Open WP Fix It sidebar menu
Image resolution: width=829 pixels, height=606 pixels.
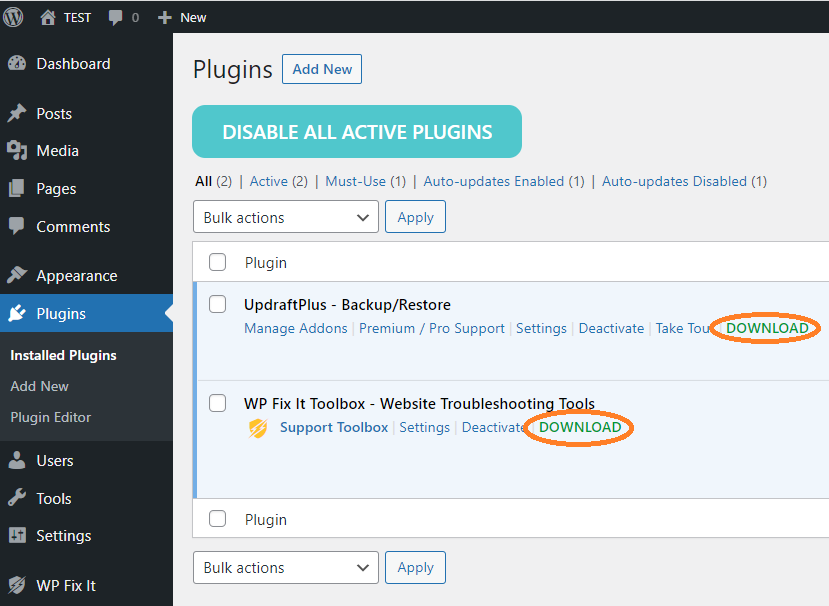(66, 585)
